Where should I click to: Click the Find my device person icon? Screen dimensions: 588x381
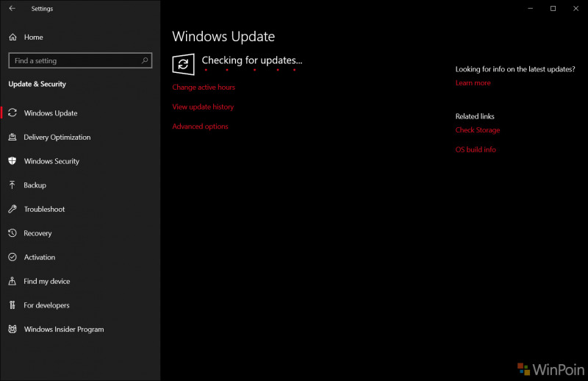coord(12,281)
